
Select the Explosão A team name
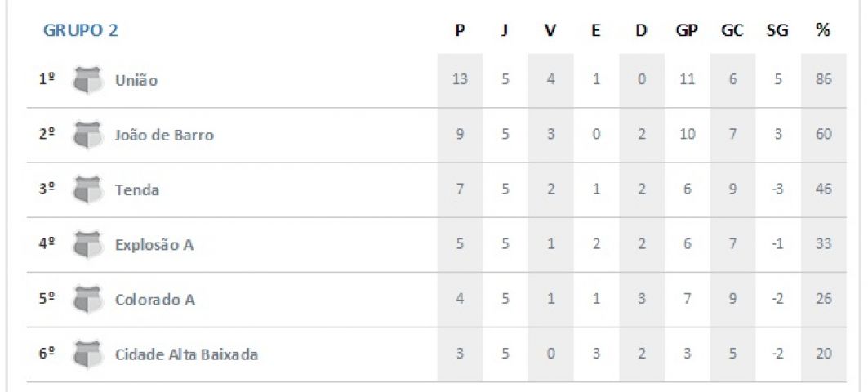click(154, 245)
